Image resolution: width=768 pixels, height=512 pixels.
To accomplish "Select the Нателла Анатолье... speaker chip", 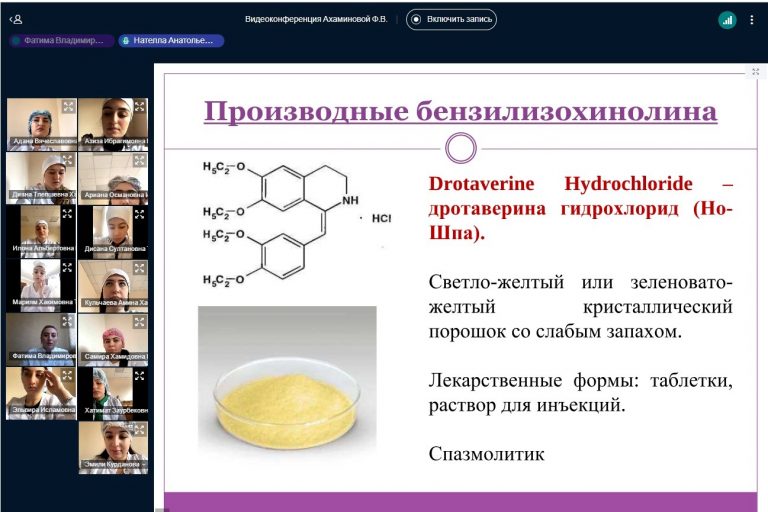I will tap(171, 41).
